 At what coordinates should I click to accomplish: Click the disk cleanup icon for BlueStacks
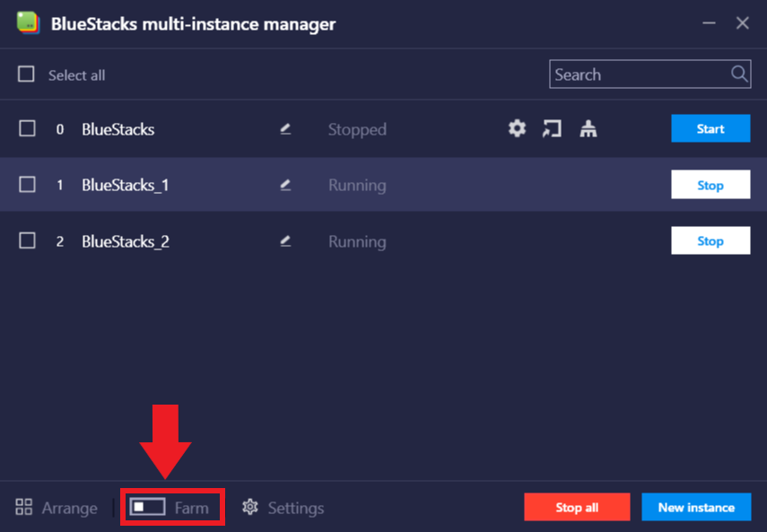(x=588, y=128)
